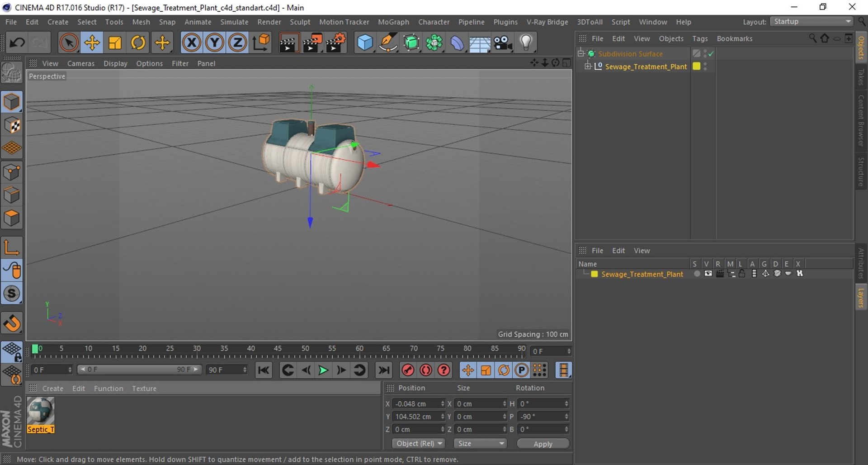Toggle layer visibility in editor
Screen dimensions: 868x465
[708, 274]
